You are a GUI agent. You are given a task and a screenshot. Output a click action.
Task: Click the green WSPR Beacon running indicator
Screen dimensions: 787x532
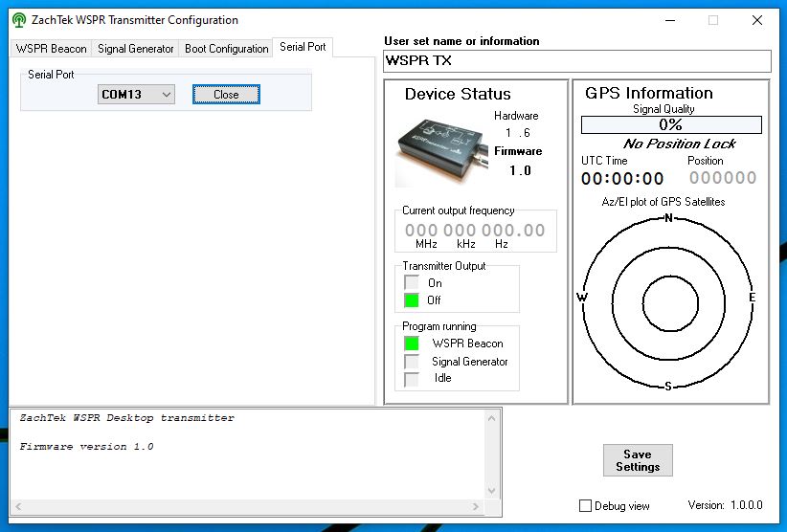pos(412,344)
